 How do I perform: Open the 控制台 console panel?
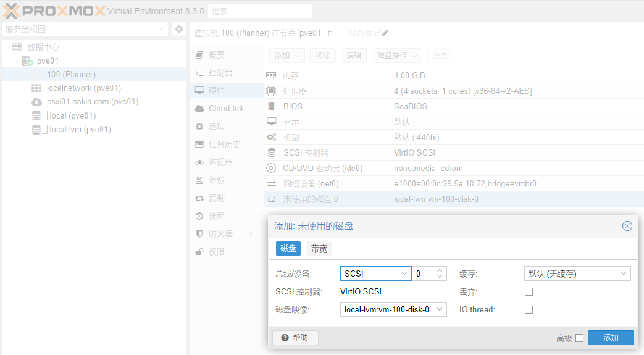220,73
